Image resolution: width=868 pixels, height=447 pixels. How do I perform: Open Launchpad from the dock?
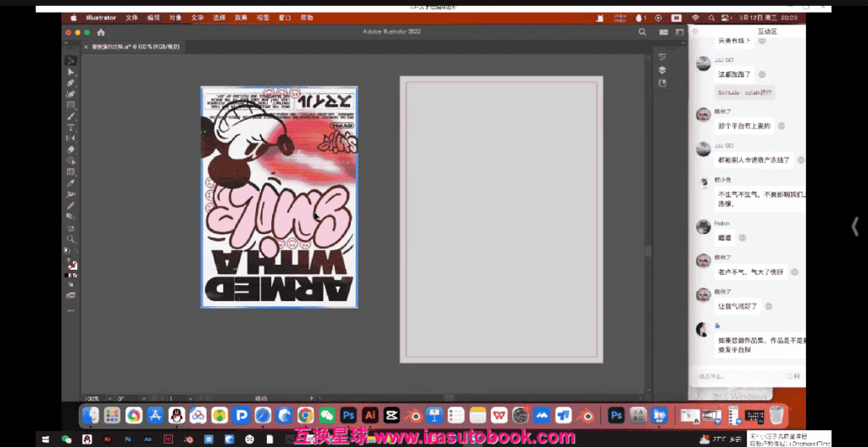pyautogui.click(x=112, y=414)
